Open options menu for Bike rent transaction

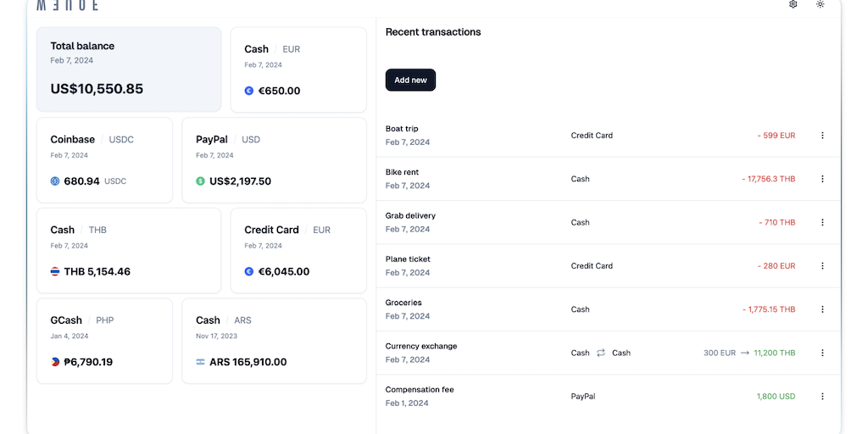tap(822, 179)
